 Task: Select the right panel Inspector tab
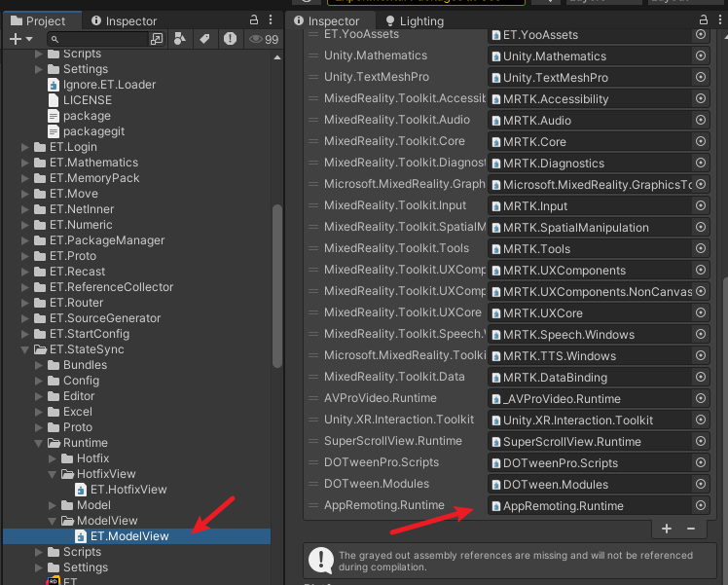coord(327,20)
